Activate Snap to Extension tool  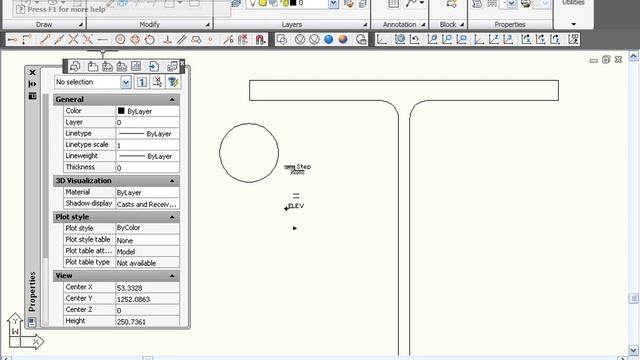click(x=102, y=40)
